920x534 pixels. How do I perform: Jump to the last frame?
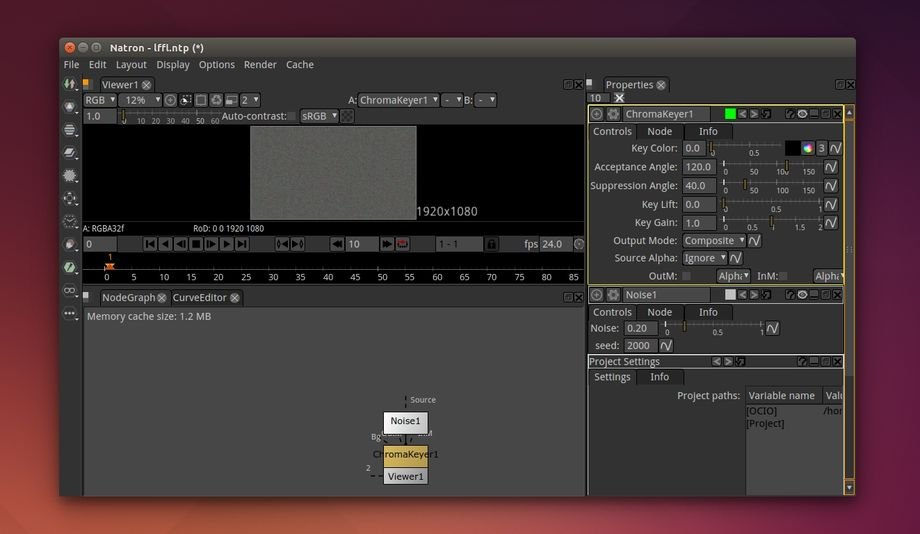(x=243, y=244)
